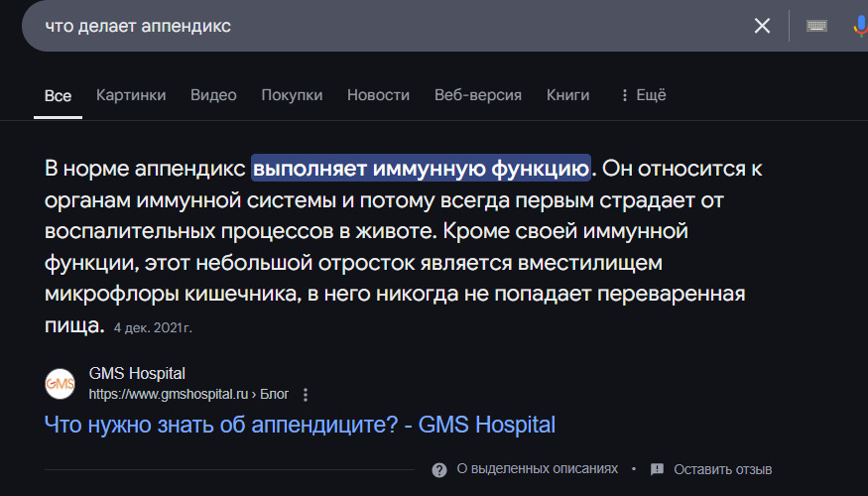The height and width of the screenshot is (496, 868).
Task: Switch to the "Картинки" tab
Action: click(131, 95)
